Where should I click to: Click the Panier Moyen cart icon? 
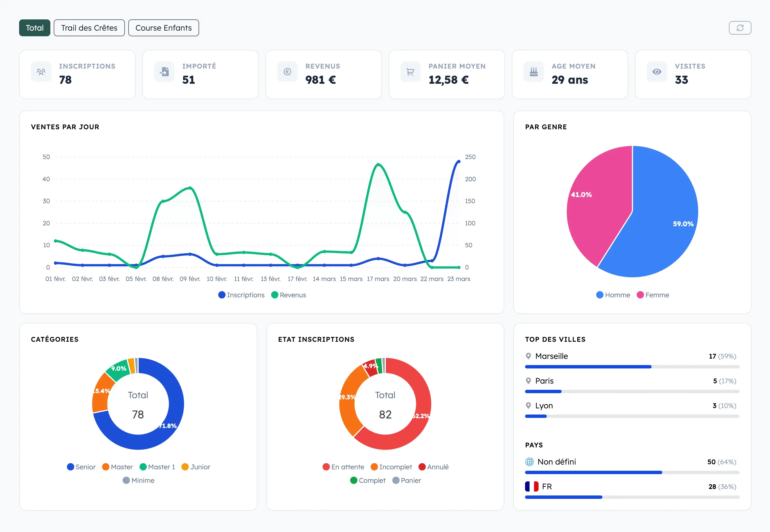click(x=410, y=72)
